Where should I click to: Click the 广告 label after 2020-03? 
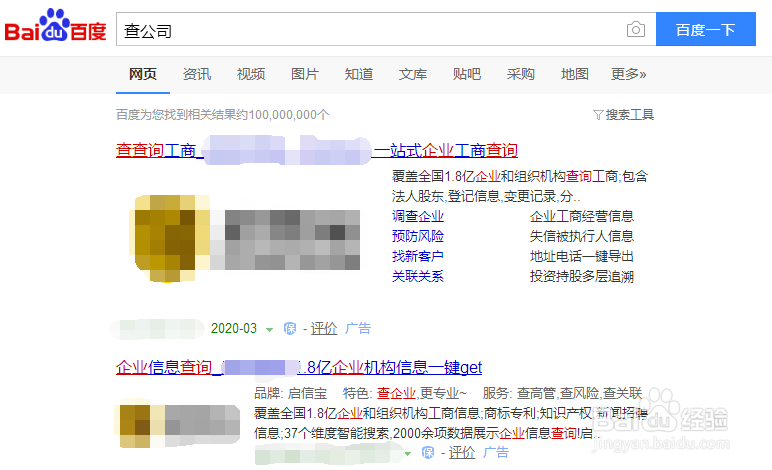pyautogui.click(x=358, y=328)
